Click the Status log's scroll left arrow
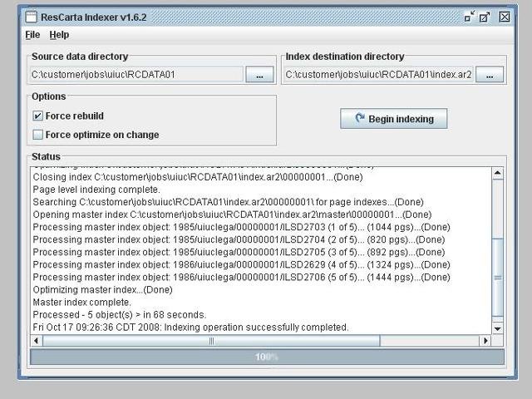This screenshot has height=399, width=532. pyautogui.click(x=36, y=340)
